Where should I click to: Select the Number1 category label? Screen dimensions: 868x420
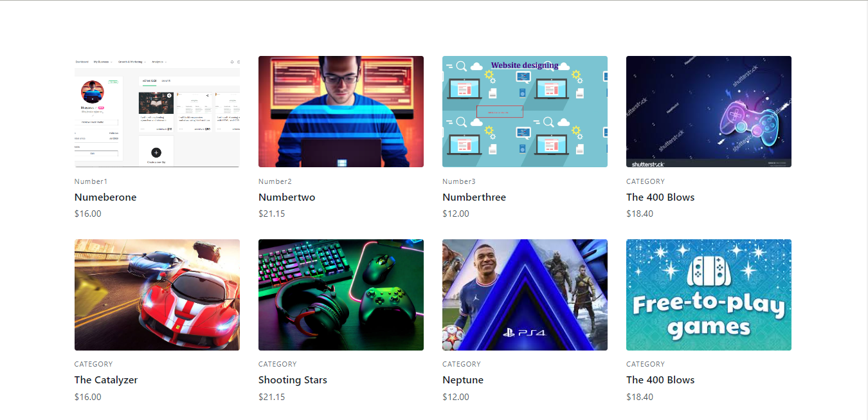[91, 181]
